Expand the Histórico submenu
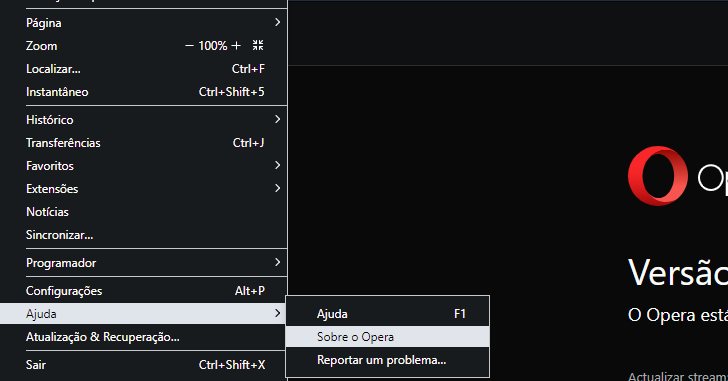This screenshot has width=728, height=381. click(x=143, y=120)
